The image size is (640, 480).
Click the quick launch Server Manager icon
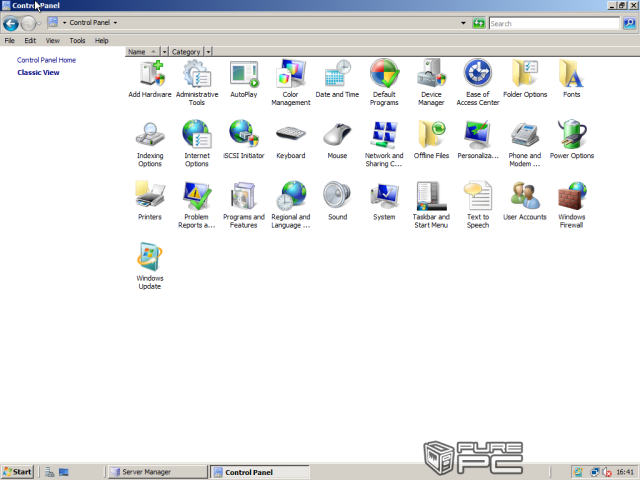(x=50, y=472)
